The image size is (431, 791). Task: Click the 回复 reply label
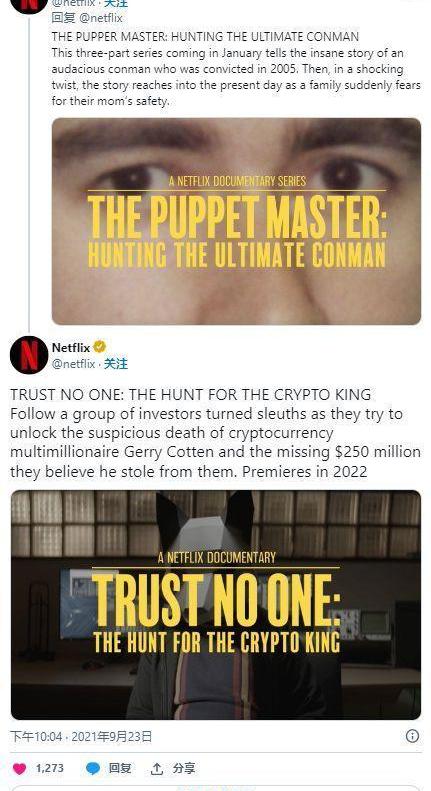[120, 768]
